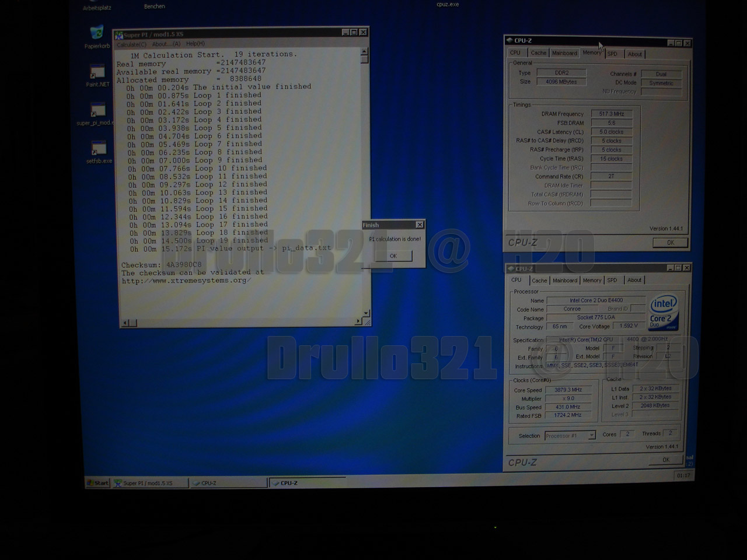Click the Super PI title bar icon

119,34
